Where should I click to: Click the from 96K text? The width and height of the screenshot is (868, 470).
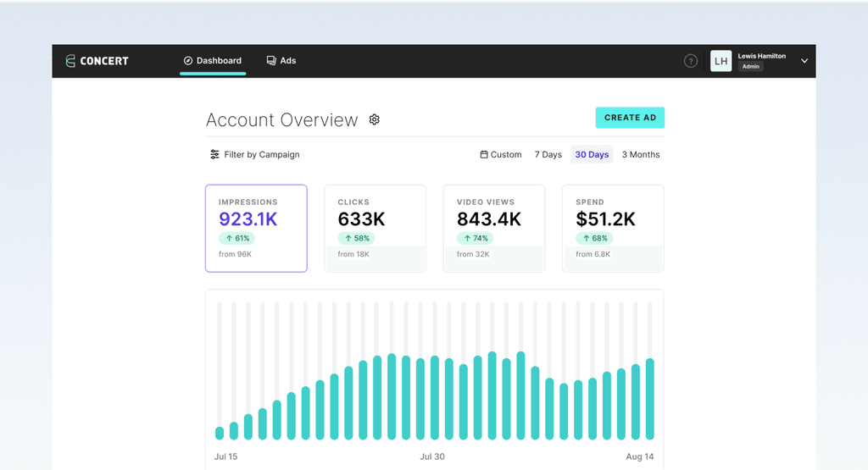[x=236, y=254]
